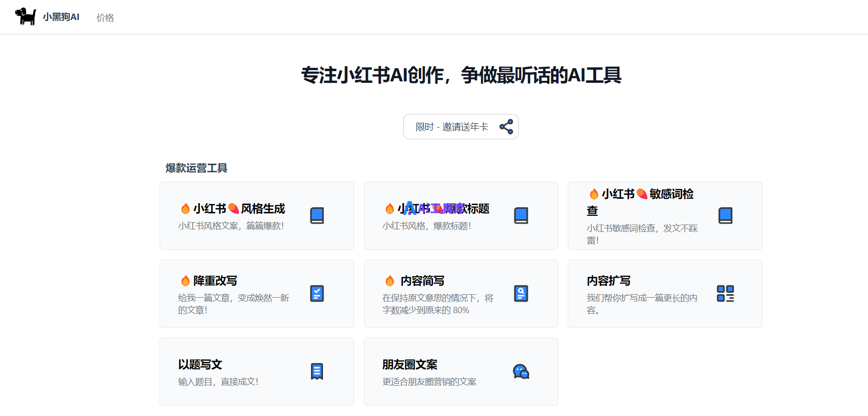Click the document search icon on 内容简写

521,293
